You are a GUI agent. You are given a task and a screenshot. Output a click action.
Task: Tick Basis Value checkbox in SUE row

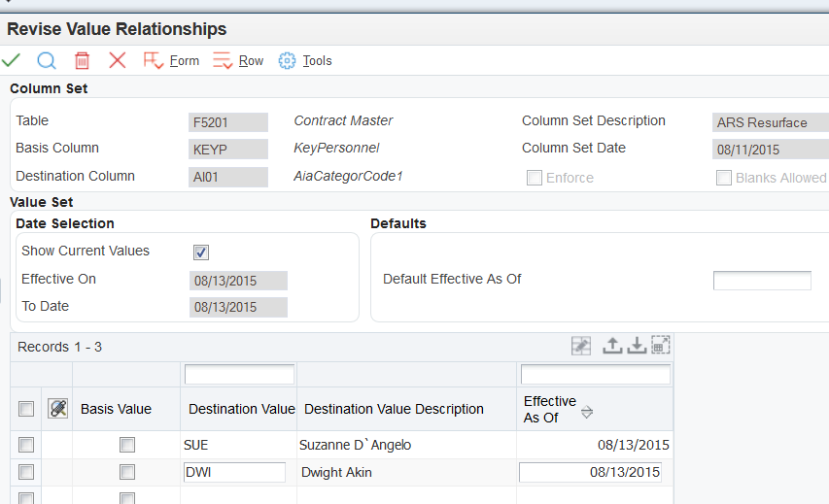tap(126, 445)
